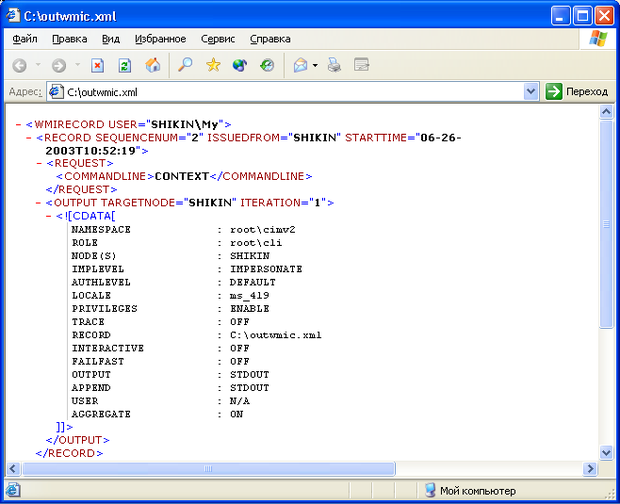This screenshot has width=620, height=504.
Task: Collapse the CDATA section
Action: [x=49, y=216]
